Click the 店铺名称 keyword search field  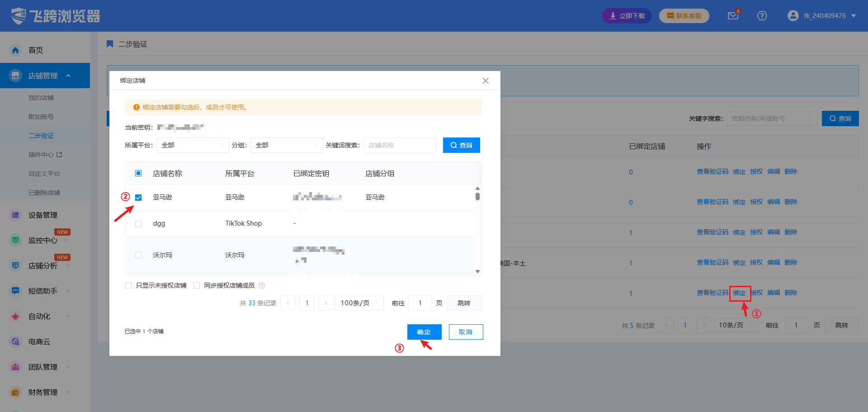(400, 145)
